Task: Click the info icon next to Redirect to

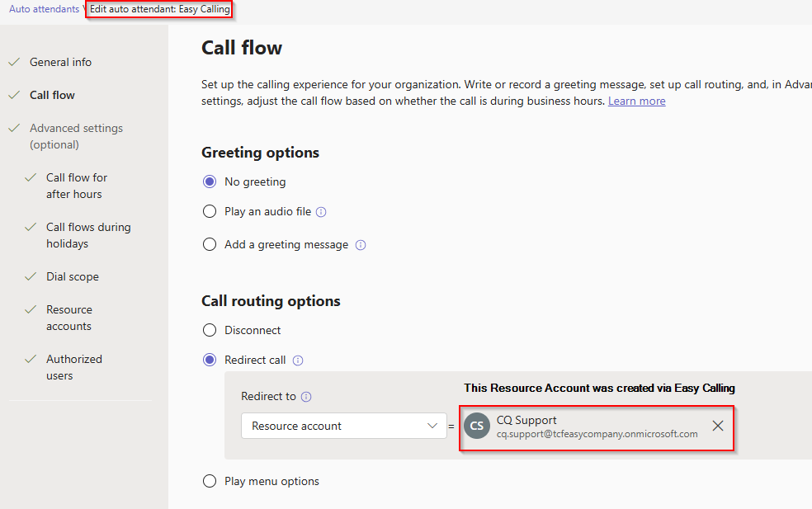Action: click(x=306, y=397)
